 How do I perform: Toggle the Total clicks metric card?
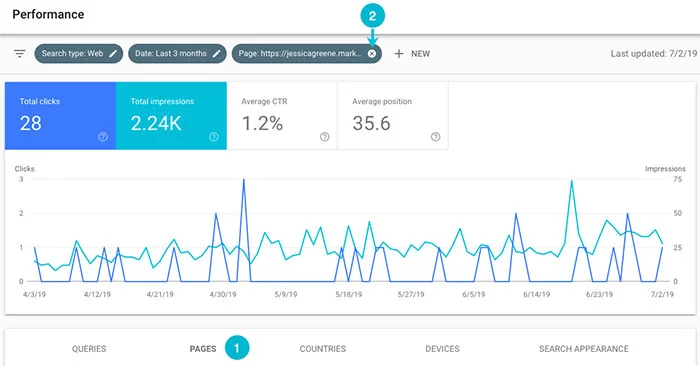click(60, 116)
